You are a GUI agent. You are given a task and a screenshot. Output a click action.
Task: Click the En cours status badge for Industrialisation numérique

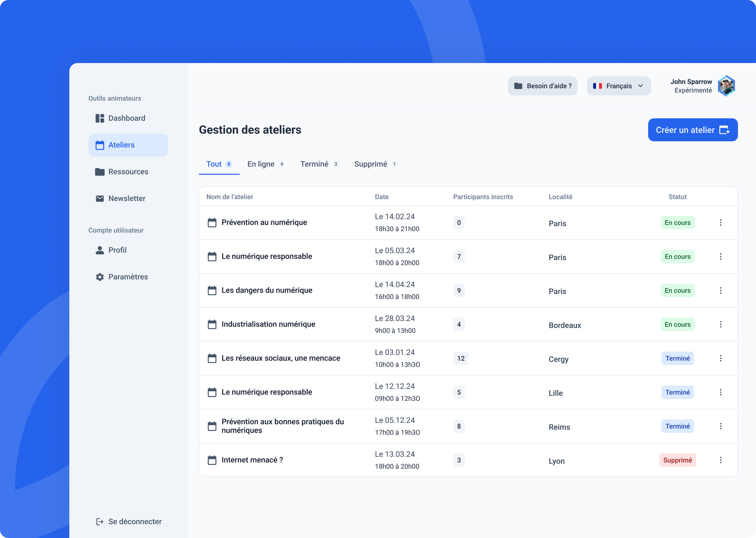[x=677, y=324]
